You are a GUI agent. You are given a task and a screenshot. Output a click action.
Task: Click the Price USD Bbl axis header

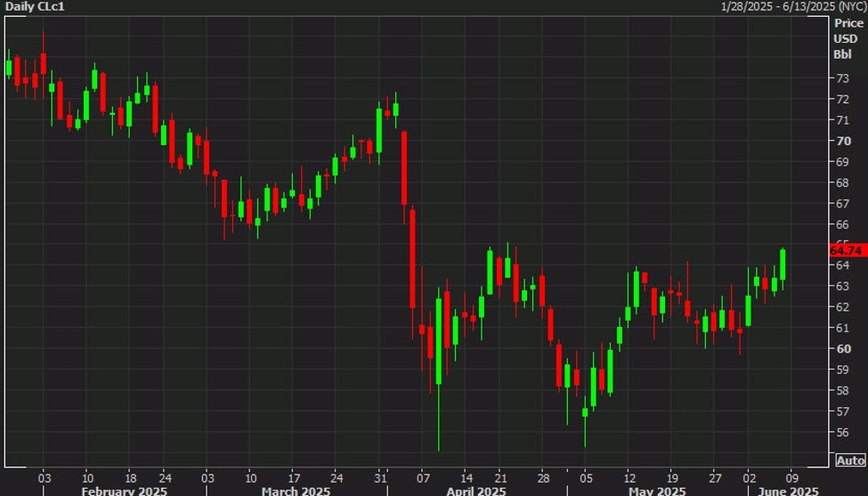point(847,38)
